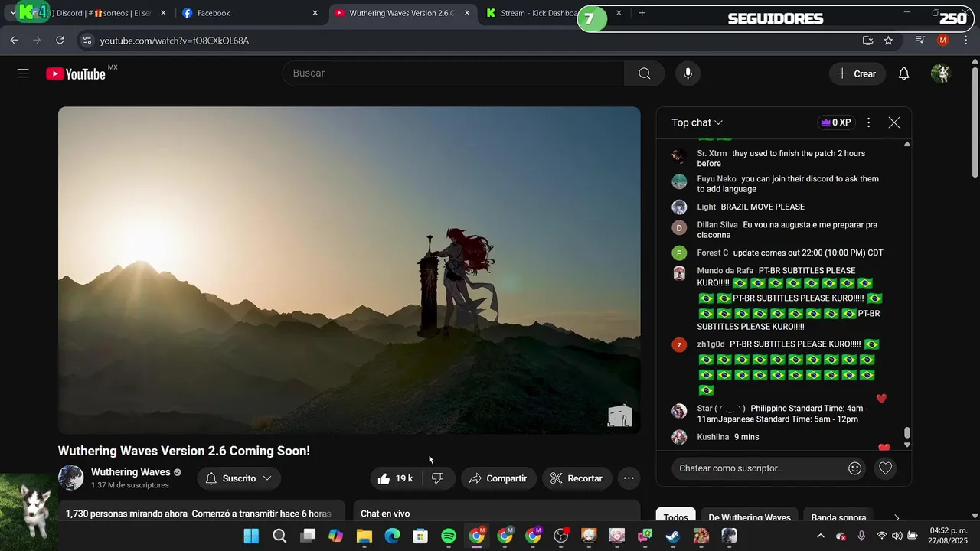Viewport: 980px width, 551px height.
Task: Click the chat scrollbar thumb
Action: (x=907, y=433)
